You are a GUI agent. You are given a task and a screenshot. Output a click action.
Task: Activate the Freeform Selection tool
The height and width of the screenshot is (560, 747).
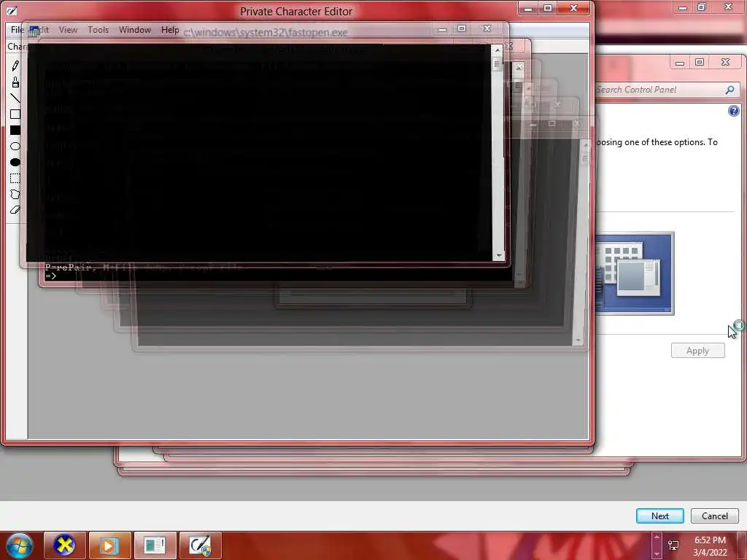click(15, 194)
